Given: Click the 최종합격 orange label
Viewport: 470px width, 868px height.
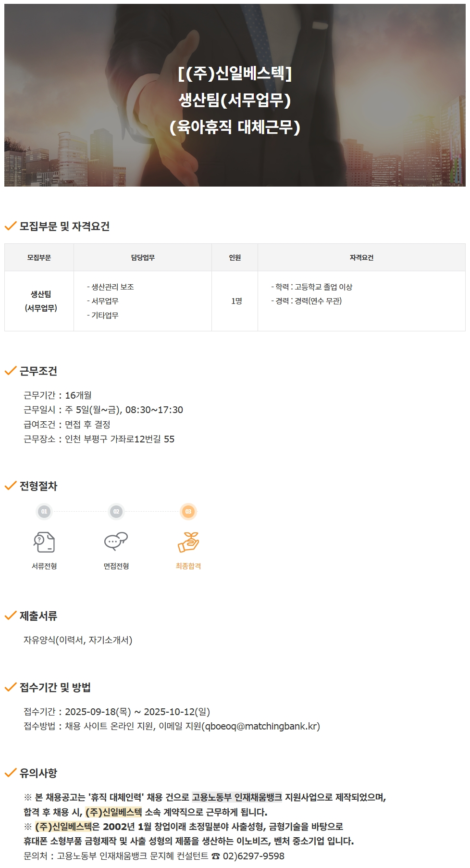Looking at the screenshot, I should coord(188,566).
